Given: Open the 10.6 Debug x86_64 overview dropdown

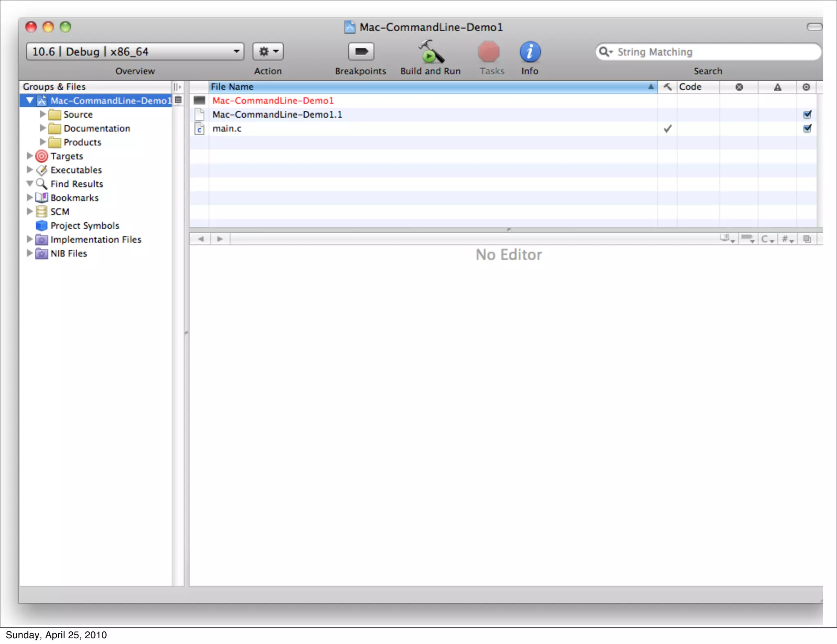Looking at the screenshot, I should coord(135,52).
